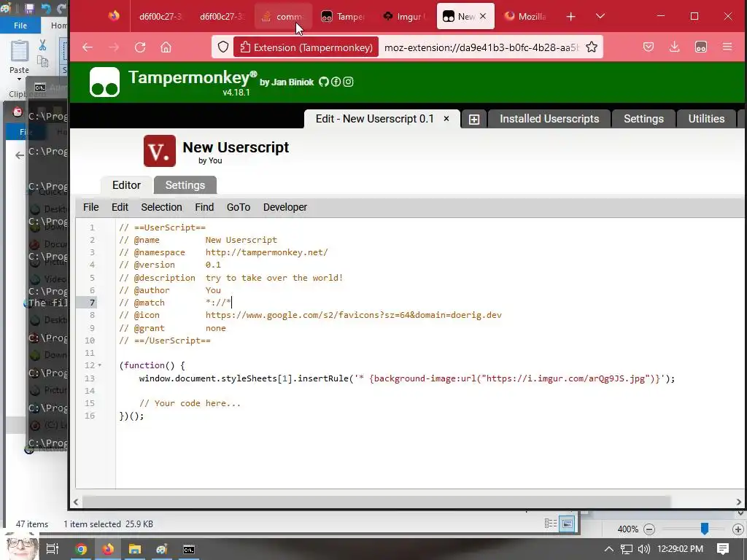Go back with the Firefox back arrow
The height and width of the screenshot is (560, 747).
(x=88, y=47)
